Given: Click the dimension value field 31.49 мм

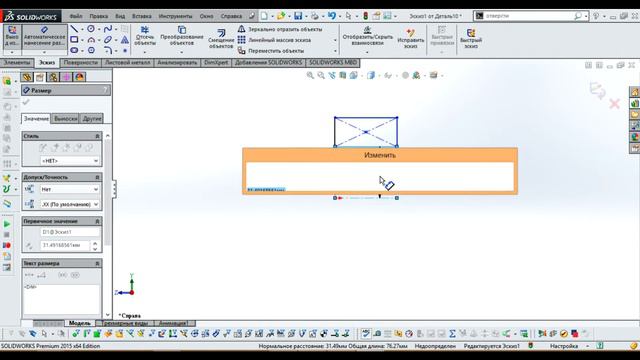Looking at the screenshot, I should click(x=65, y=245).
